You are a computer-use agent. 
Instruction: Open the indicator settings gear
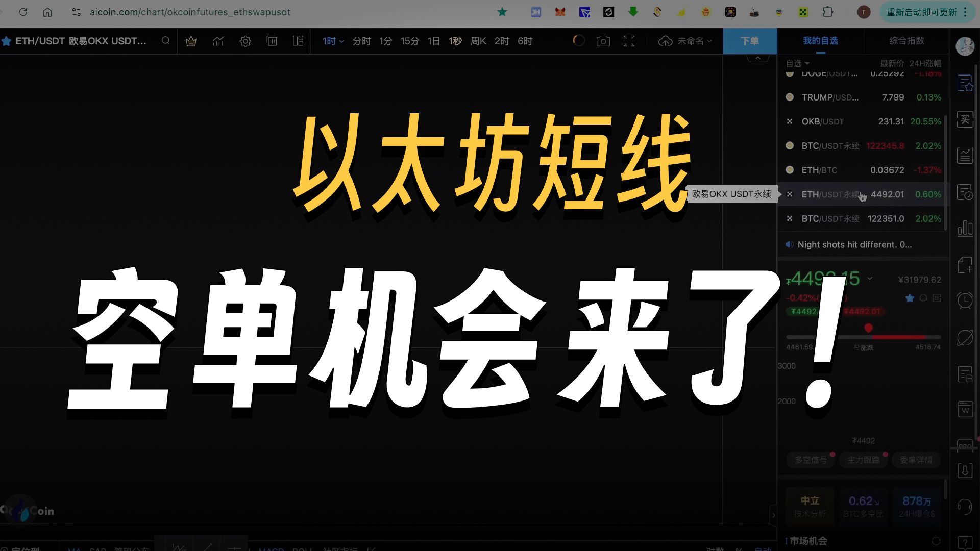246,41
